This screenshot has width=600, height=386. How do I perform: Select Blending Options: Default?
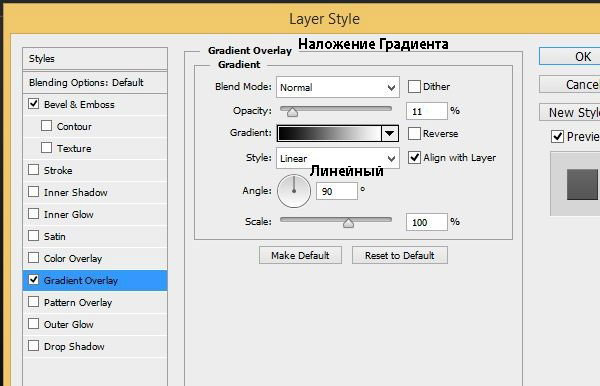[x=95, y=82]
